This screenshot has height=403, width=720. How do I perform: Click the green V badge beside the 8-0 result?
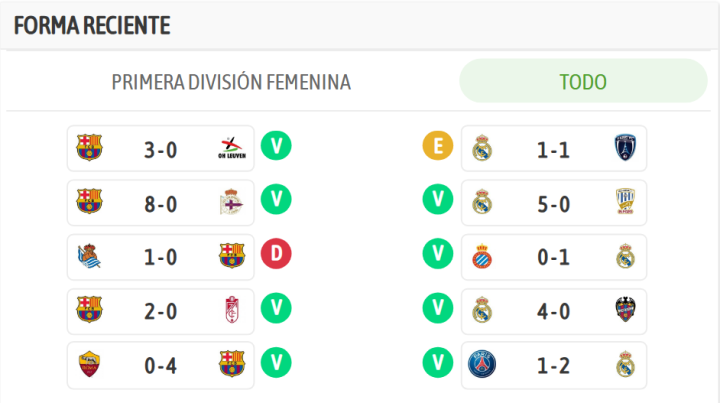276,202
